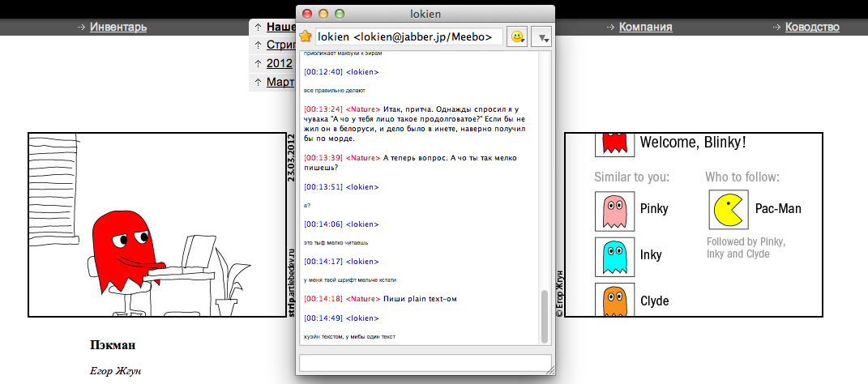
Task: Click the arrow before Компания
Action: coord(610,27)
